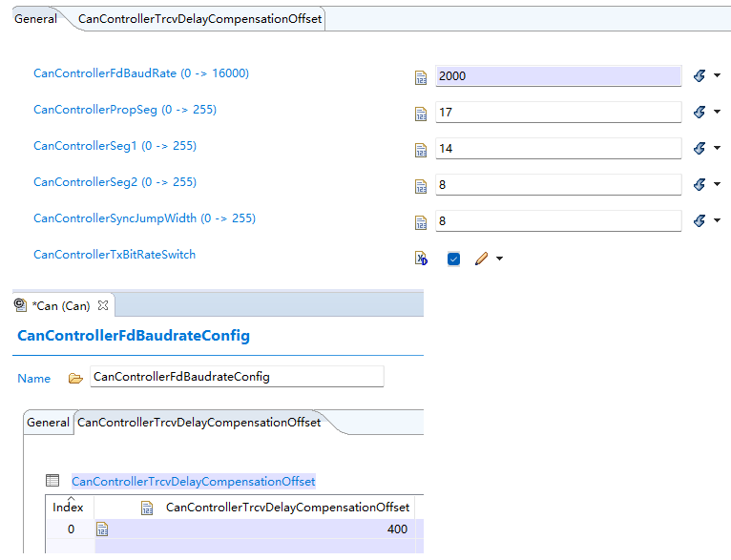The width and height of the screenshot is (731, 560).
Task: Open CanControllerFdBaudRate parameter link
Action: [141, 73]
